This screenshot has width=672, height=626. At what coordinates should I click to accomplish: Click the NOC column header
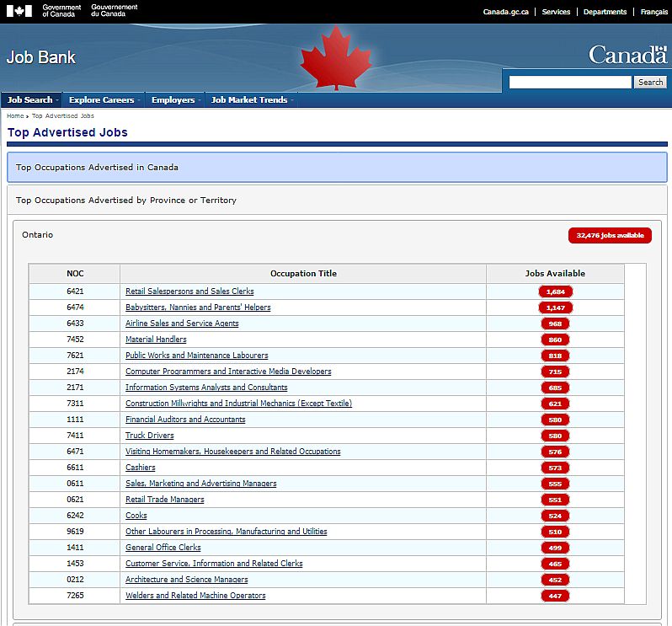click(x=75, y=274)
